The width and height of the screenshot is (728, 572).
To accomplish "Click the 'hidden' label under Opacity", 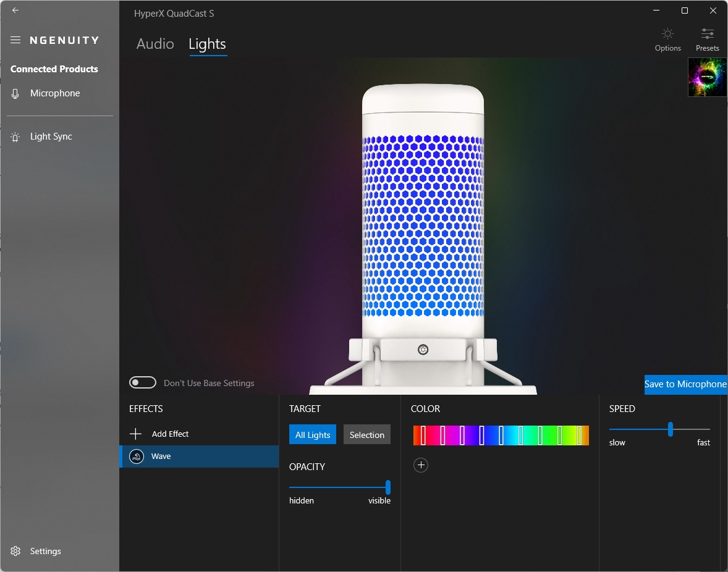I will (x=302, y=500).
